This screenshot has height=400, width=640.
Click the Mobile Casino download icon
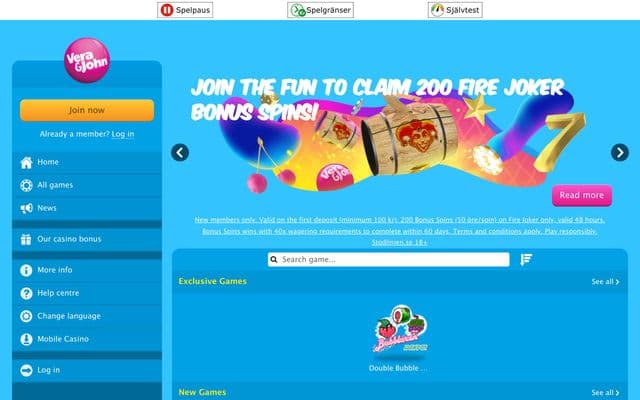pyautogui.click(x=26, y=339)
